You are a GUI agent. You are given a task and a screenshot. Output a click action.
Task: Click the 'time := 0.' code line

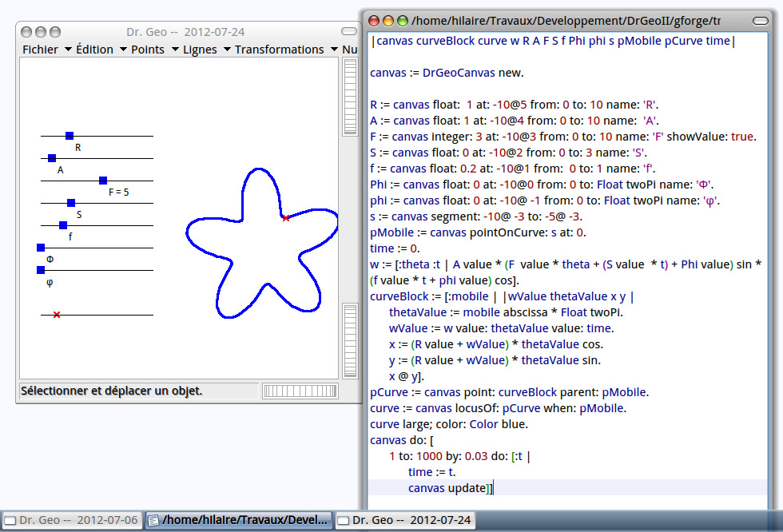(395, 248)
